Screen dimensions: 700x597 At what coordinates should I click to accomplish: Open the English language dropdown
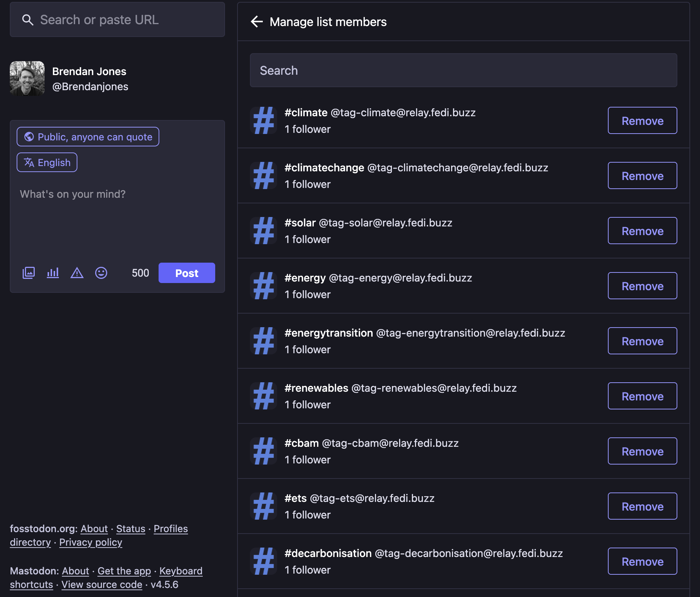47,162
